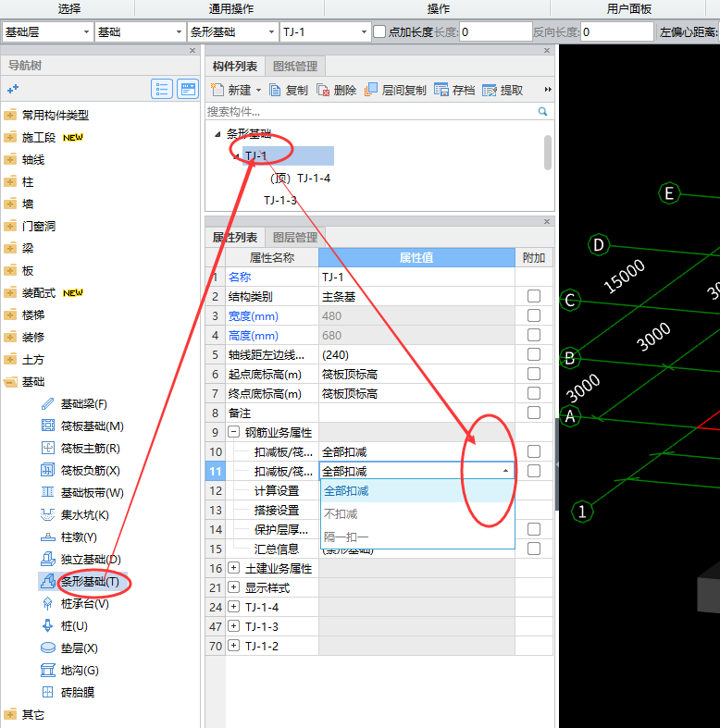Click the component list vertical scrollbar
Screen dimensions: 720x728
[x=548, y=153]
